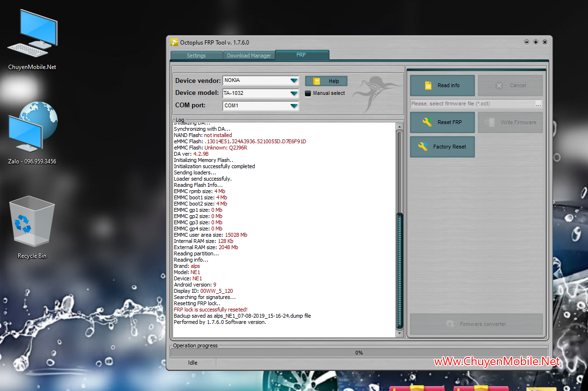
Task: Toggle the Manual select checkbox
Action: click(x=308, y=93)
